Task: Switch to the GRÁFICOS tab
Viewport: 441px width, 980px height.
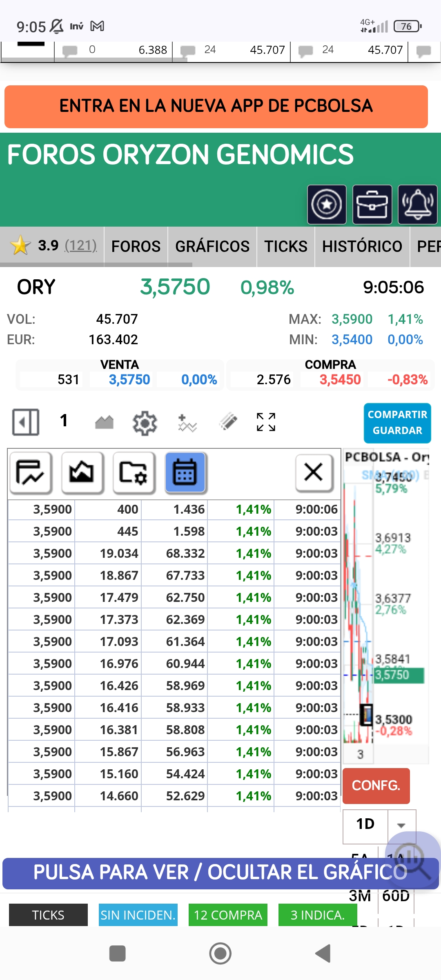Action: (212, 247)
